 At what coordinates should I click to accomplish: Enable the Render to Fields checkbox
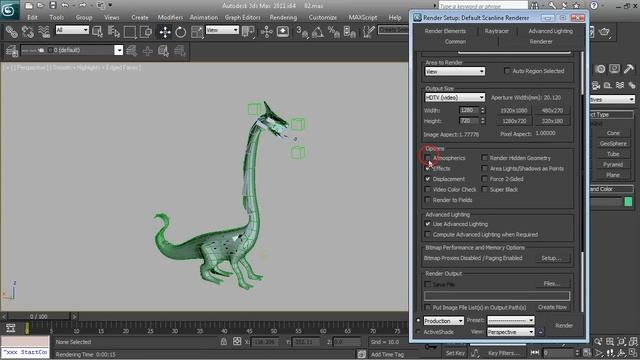427,200
